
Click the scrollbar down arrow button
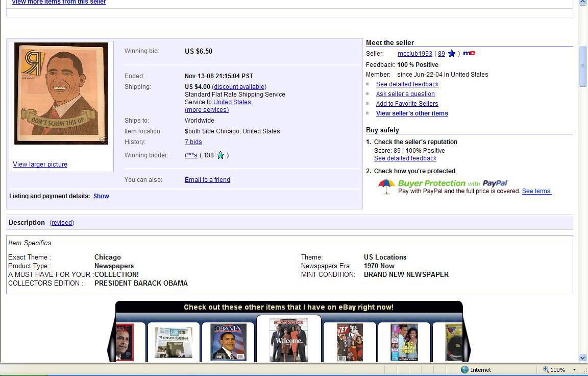tap(582, 358)
